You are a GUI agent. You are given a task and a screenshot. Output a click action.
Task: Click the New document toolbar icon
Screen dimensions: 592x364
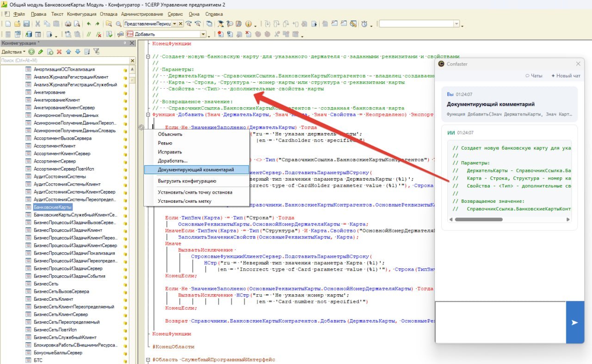[8, 24]
